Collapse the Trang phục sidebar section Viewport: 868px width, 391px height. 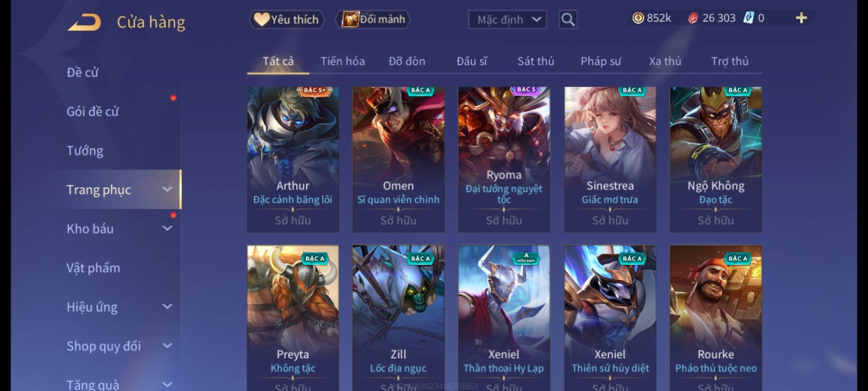click(167, 189)
